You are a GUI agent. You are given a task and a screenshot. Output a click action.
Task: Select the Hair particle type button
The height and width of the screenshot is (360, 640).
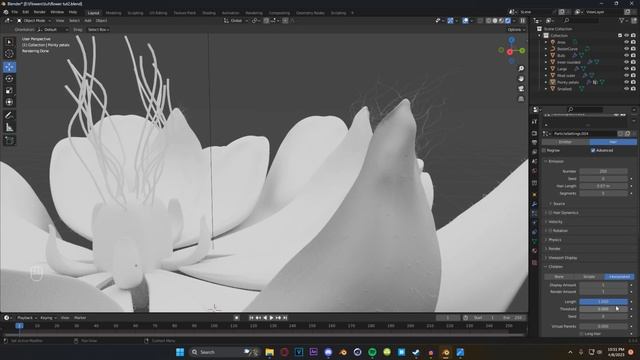coord(613,142)
